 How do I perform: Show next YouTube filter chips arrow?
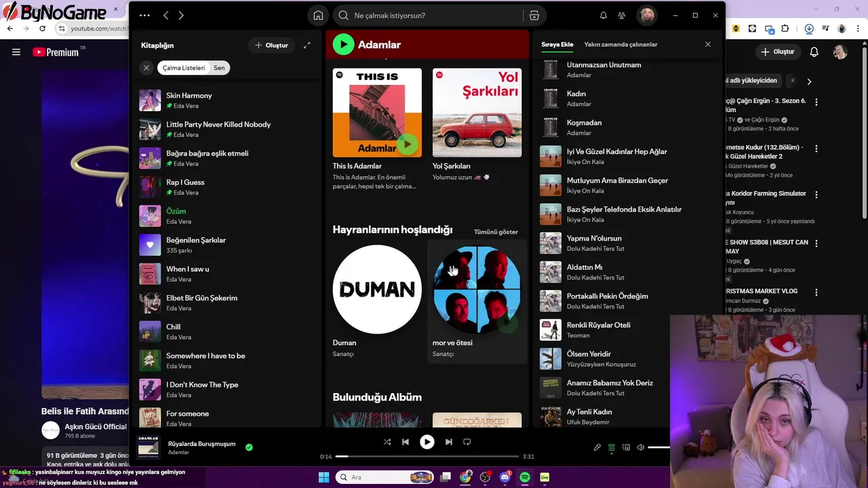[809, 81]
